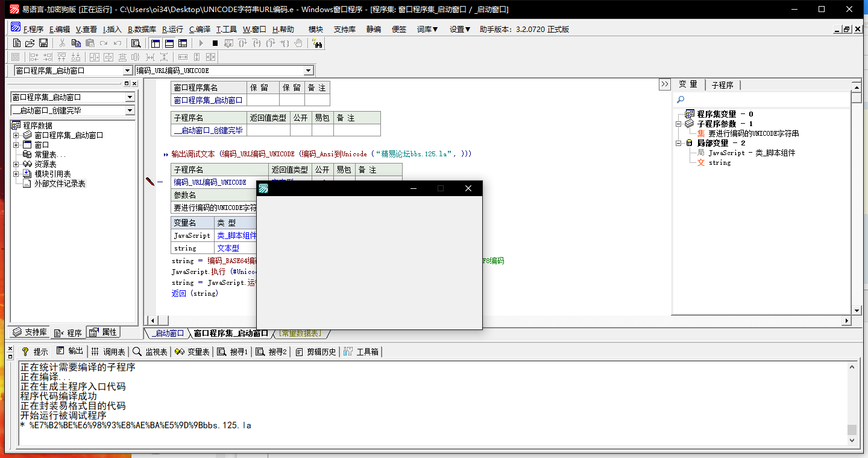Open the 剪辑历史 tab in bottom panel
Image resolution: width=868 pixels, height=458 pixels.
316,352
